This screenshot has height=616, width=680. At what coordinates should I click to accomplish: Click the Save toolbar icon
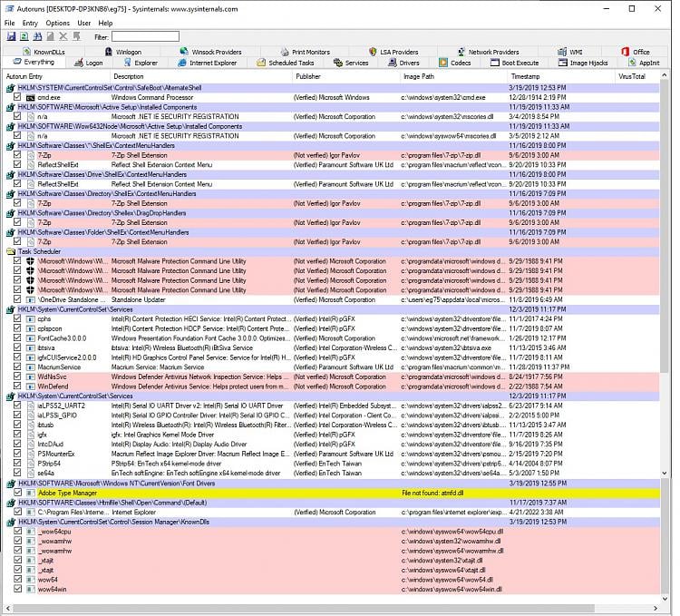pos(11,37)
